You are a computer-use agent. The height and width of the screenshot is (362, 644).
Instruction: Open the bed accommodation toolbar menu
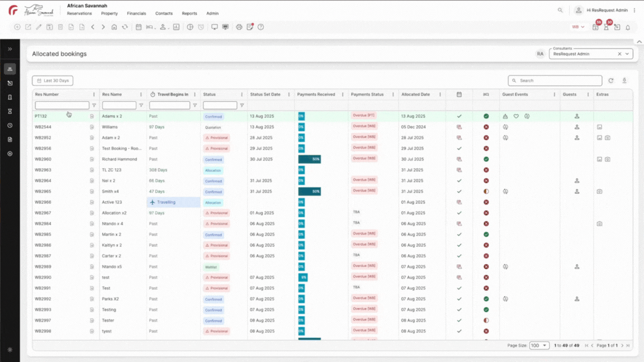(150, 27)
